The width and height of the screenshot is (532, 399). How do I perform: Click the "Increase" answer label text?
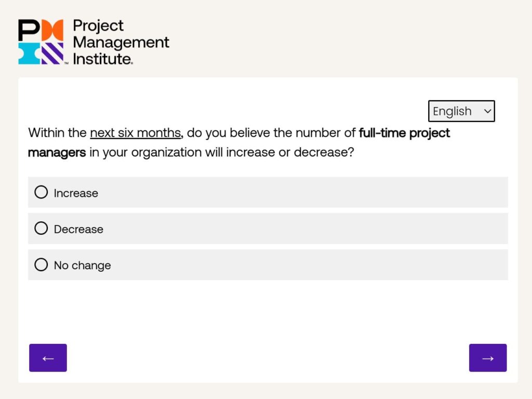76,193
